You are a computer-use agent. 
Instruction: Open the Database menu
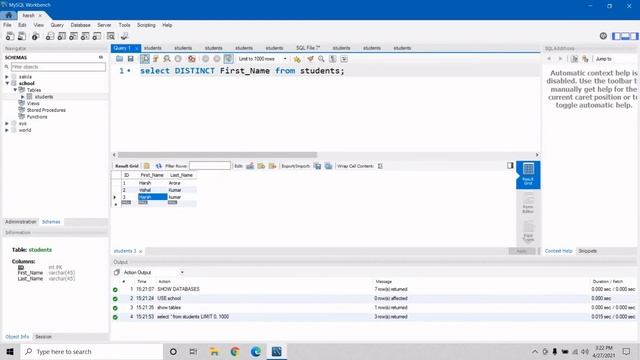pos(80,25)
